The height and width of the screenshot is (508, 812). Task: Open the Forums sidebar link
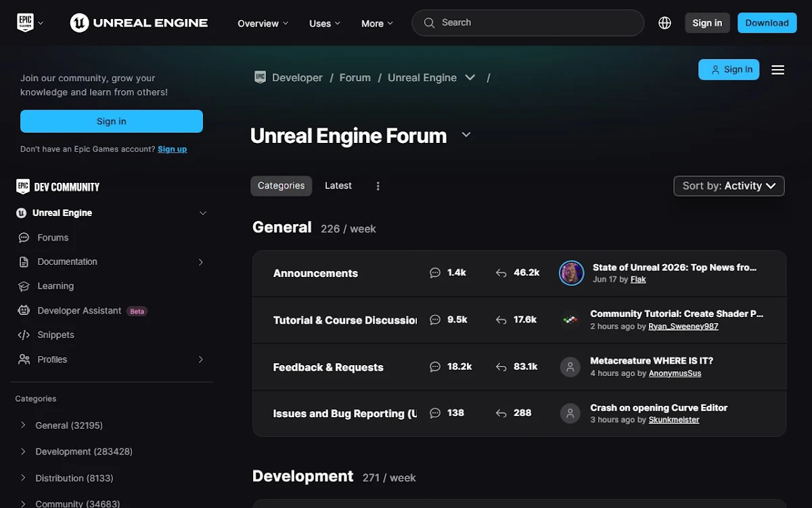pos(53,238)
